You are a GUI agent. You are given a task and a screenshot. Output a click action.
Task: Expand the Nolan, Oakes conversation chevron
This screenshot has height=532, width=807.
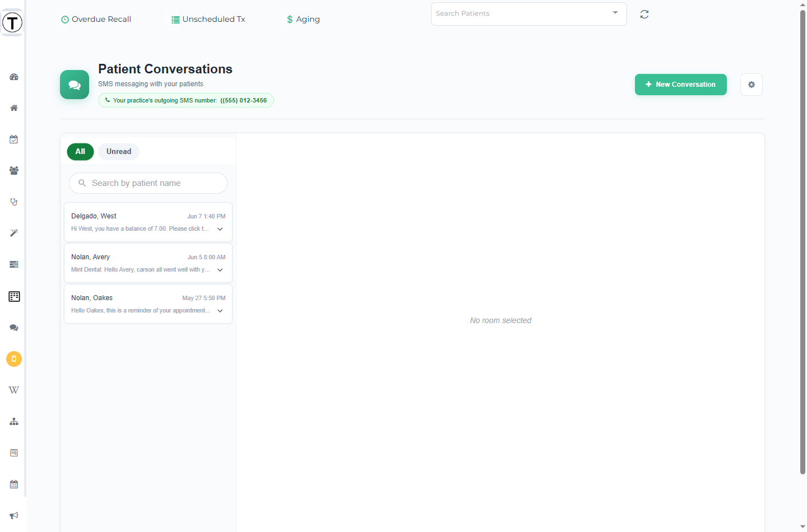point(220,311)
